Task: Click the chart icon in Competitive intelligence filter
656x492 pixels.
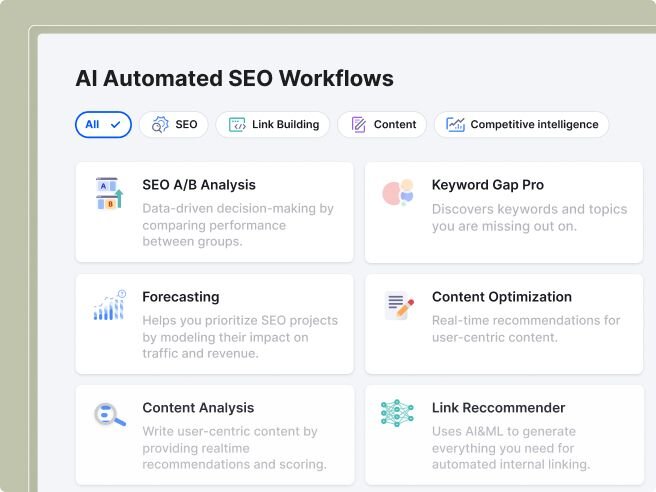Action: coord(455,125)
